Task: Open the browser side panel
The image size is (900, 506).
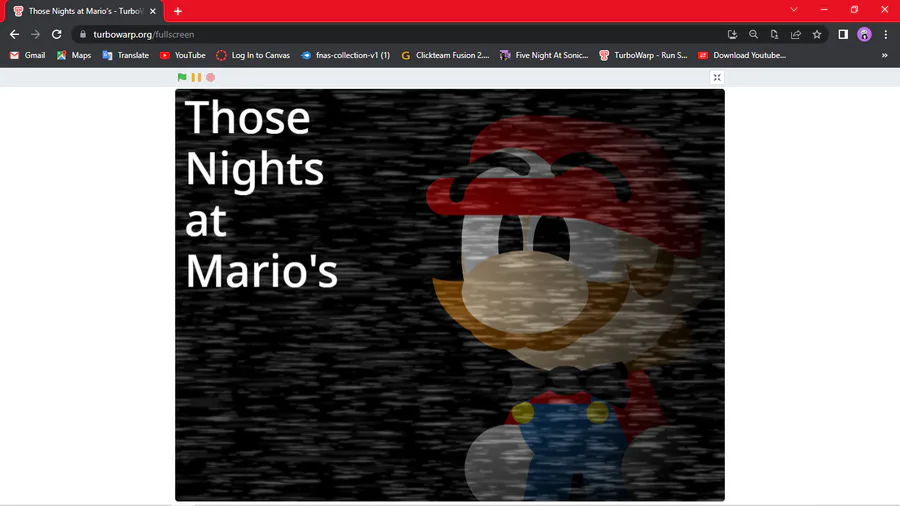Action: click(843, 34)
